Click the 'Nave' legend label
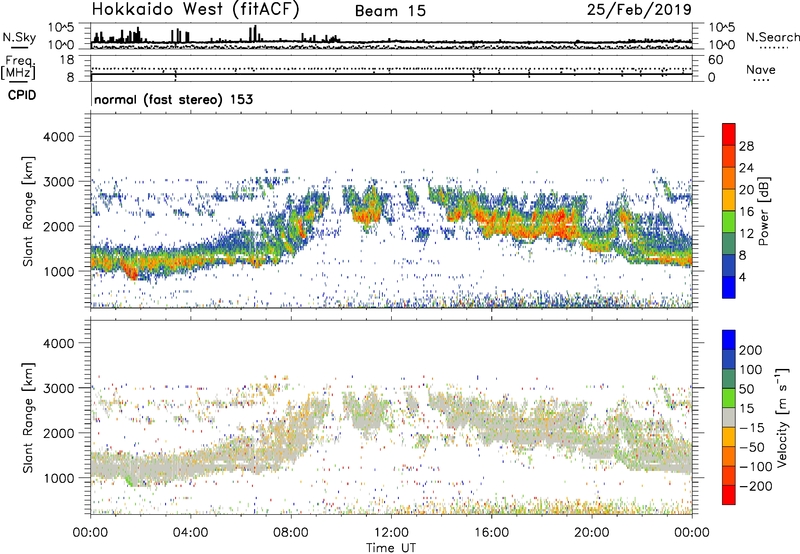The image size is (800, 554). 760,69
